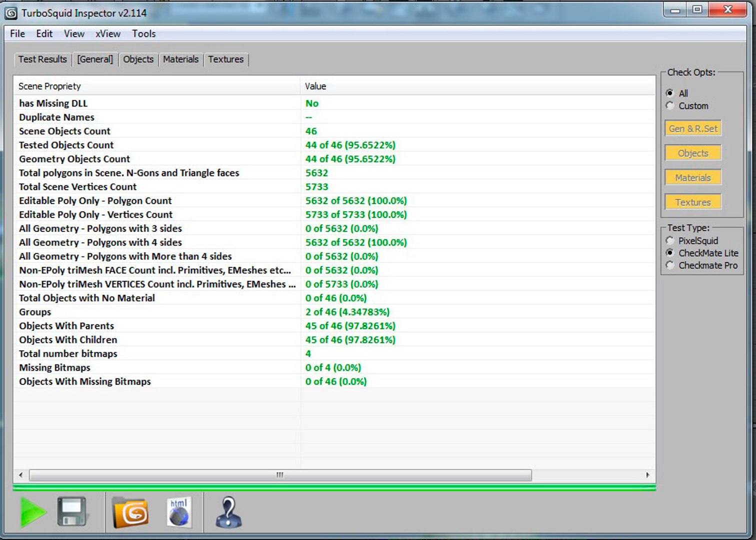Open the File menu
The height and width of the screenshot is (540, 756).
17,33
